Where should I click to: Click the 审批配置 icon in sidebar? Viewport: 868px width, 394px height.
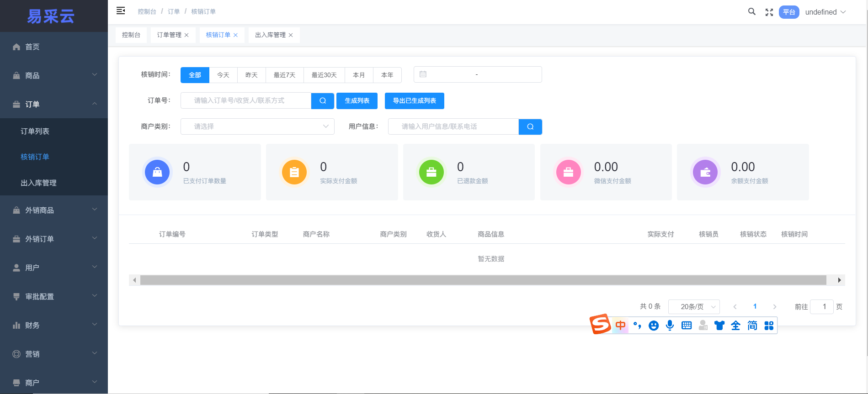click(16, 296)
